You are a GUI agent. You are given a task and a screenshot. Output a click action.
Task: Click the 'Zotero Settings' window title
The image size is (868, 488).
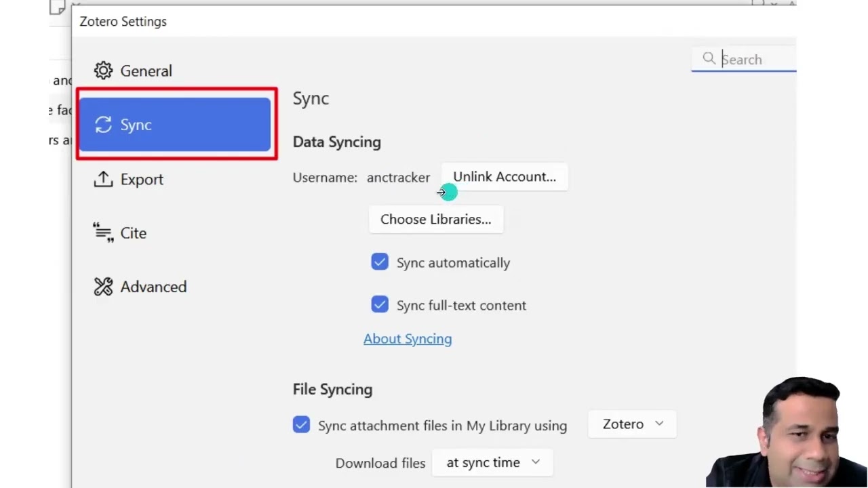click(x=123, y=22)
